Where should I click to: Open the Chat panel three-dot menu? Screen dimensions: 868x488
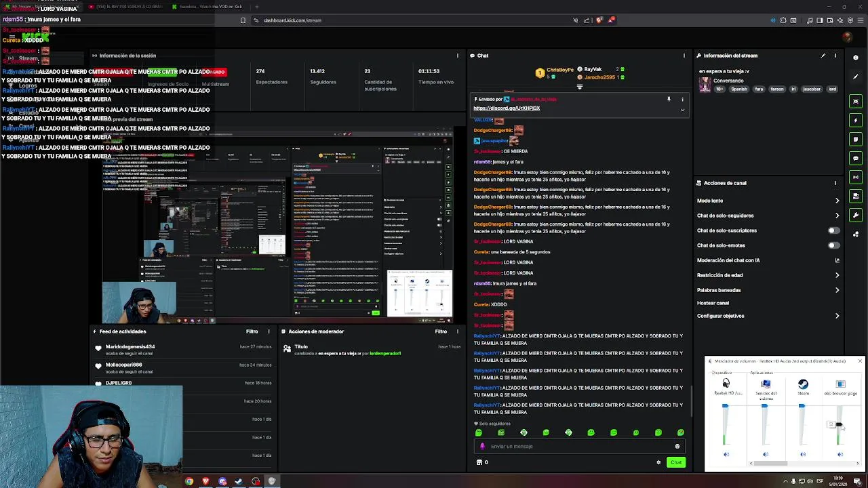coord(684,56)
